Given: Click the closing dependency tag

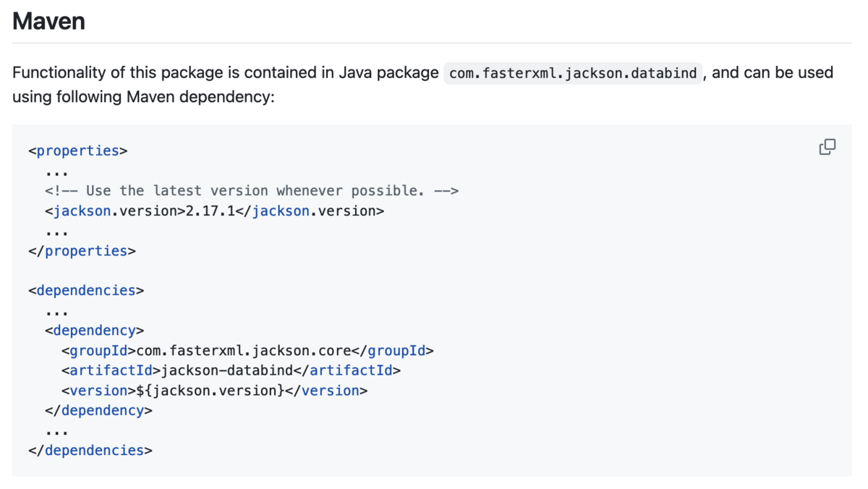Looking at the screenshot, I should pos(98,410).
